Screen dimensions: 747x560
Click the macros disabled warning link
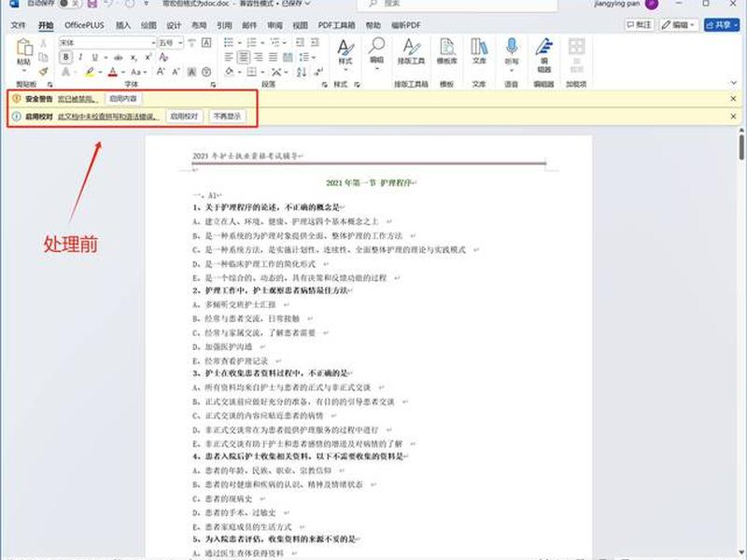[x=78, y=99]
